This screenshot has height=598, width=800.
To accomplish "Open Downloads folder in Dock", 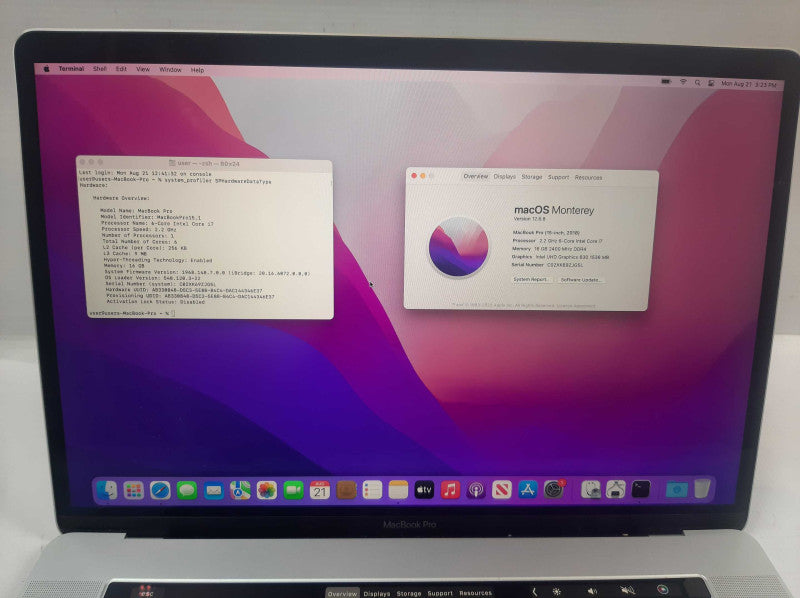I will pos(677,490).
